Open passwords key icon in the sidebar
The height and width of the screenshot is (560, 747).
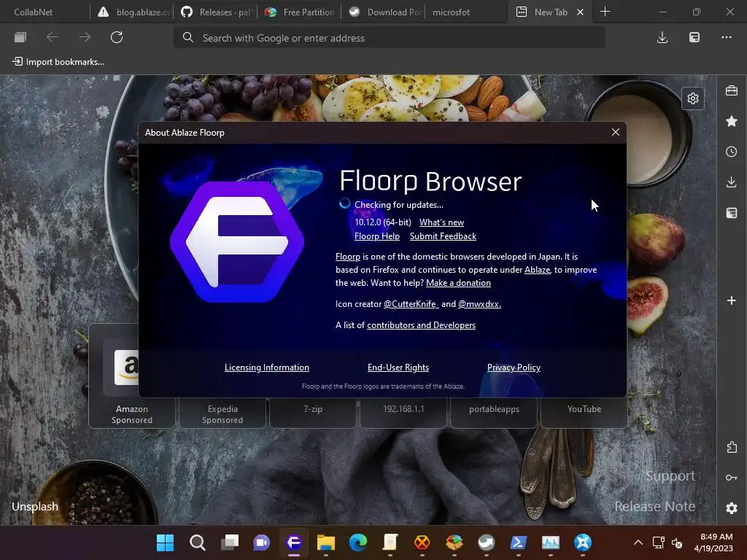pyautogui.click(x=732, y=478)
